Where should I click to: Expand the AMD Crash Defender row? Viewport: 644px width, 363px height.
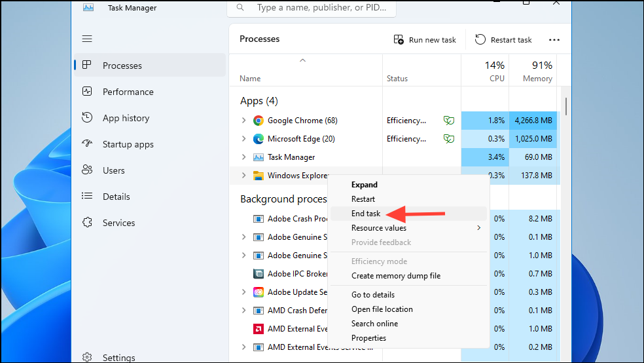(x=243, y=311)
